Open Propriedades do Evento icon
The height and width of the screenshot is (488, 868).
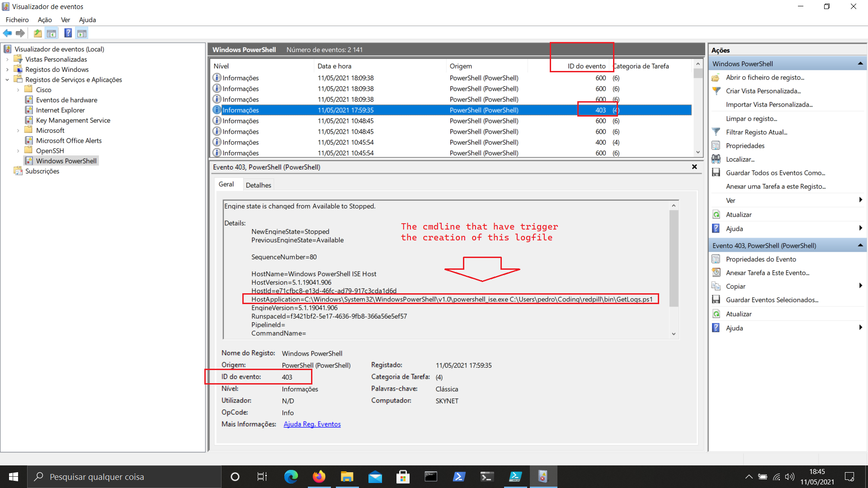coord(716,259)
